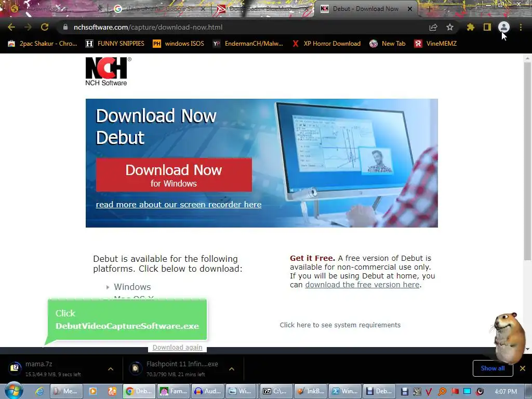Switch to the Chrome Deb... taskbar button
The height and width of the screenshot is (399, 532).
(x=139, y=391)
